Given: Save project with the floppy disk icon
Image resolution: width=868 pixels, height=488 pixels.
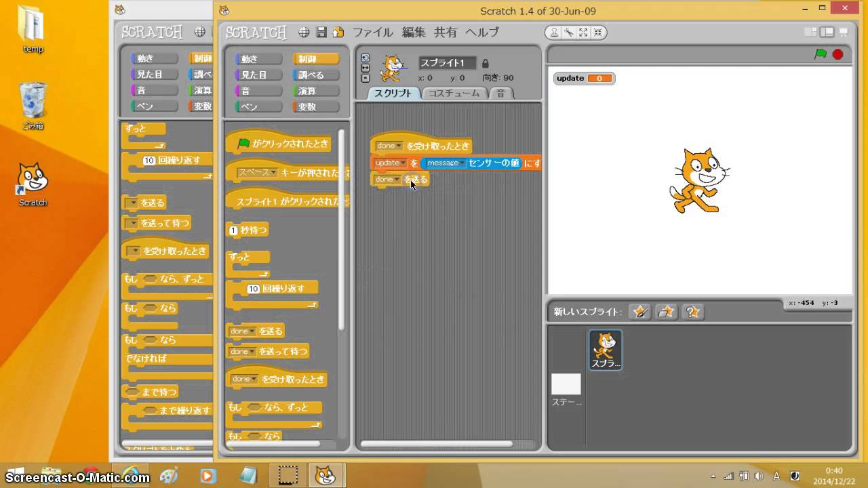Looking at the screenshot, I should click(x=321, y=32).
